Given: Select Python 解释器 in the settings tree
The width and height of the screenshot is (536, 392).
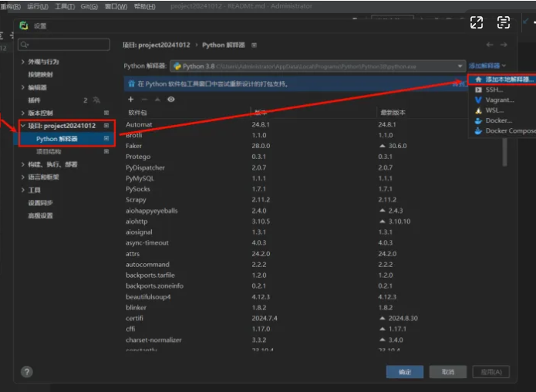Looking at the screenshot, I should [x=57, y=139].
